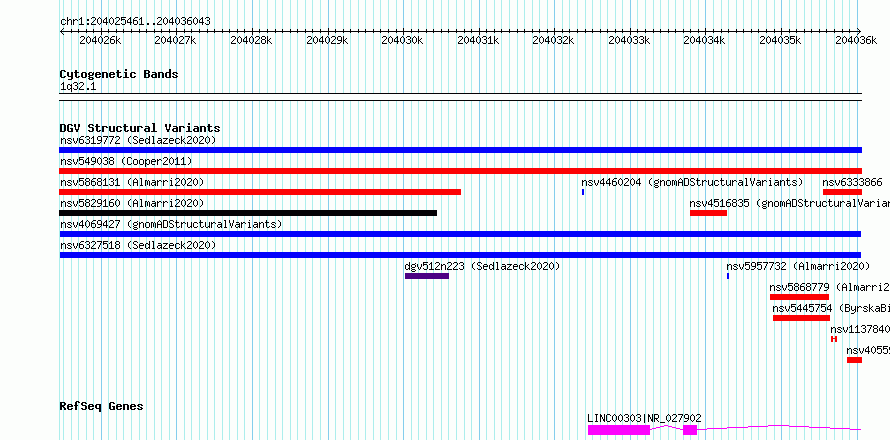890x440 pixels.
Task: Select red bar under nsv5868779
Action: [x=799, y=297]
